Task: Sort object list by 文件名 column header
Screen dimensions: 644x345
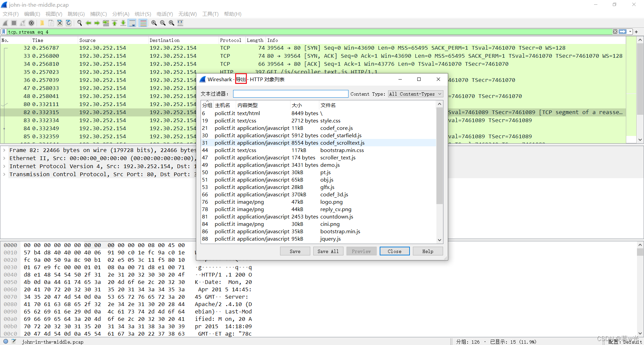Action: (377, 105)
